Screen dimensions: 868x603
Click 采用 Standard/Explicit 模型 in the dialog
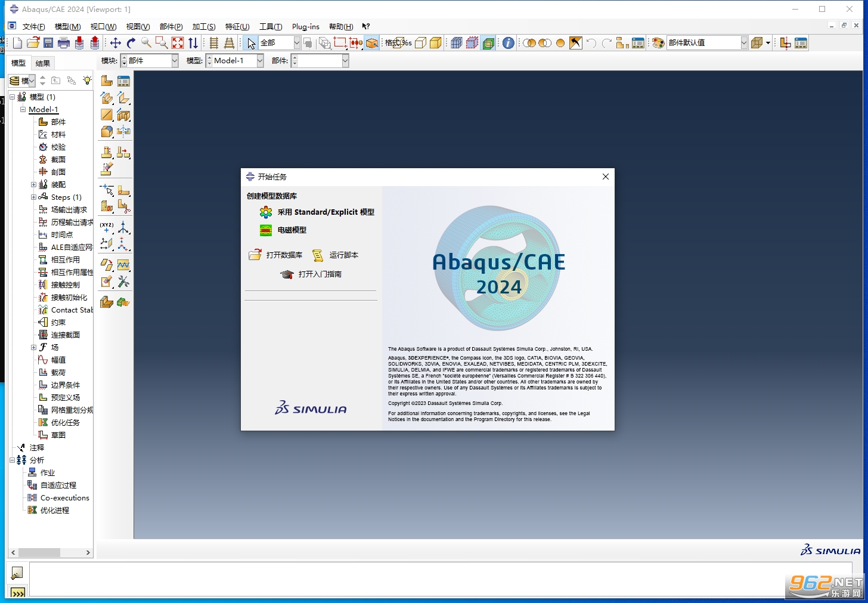tap(325, 212)
